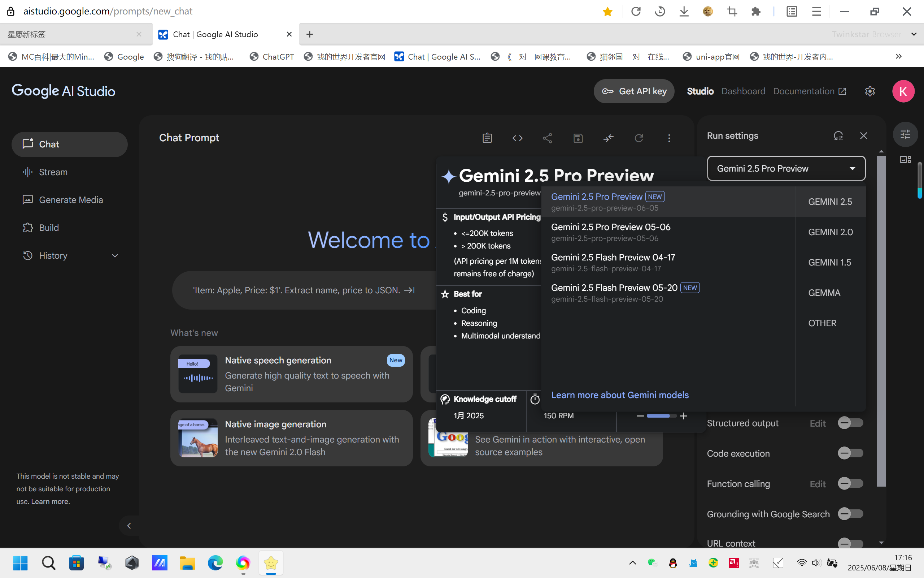Select the GEMINI 1.5 model category
Image resolution: width=924 pixels, height=578 pixels.
(831, 262)
